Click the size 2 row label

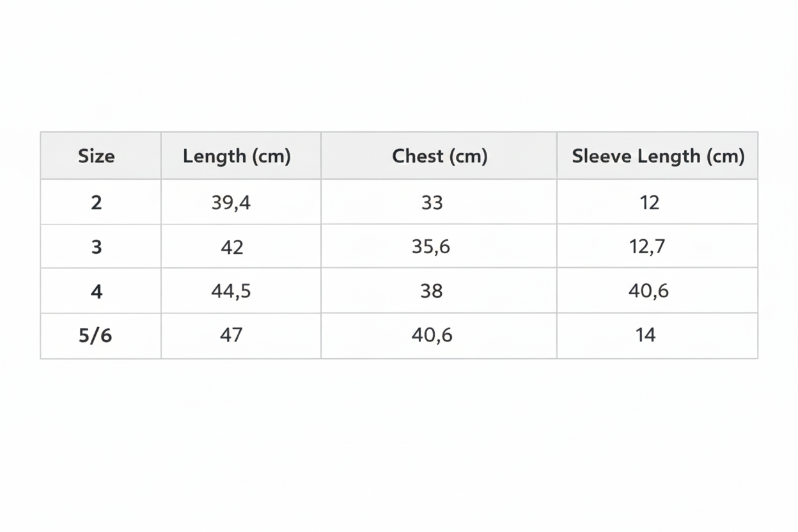tap(97, 202)
